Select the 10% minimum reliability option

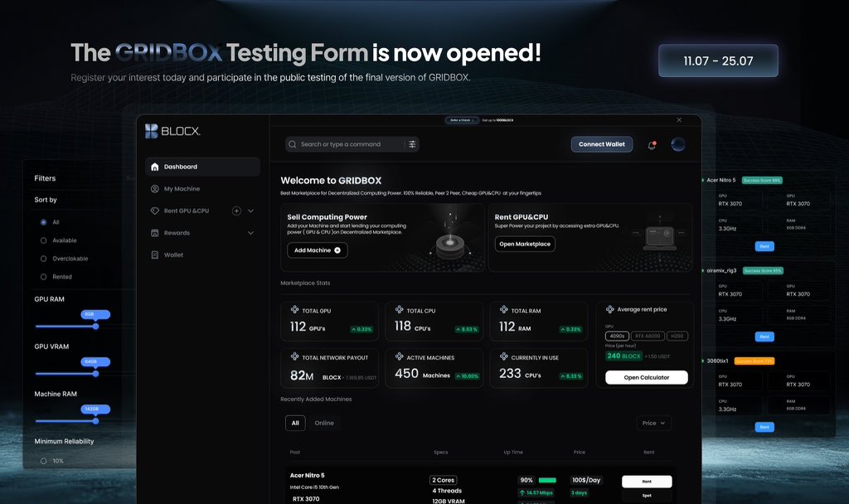click(43, 461)
